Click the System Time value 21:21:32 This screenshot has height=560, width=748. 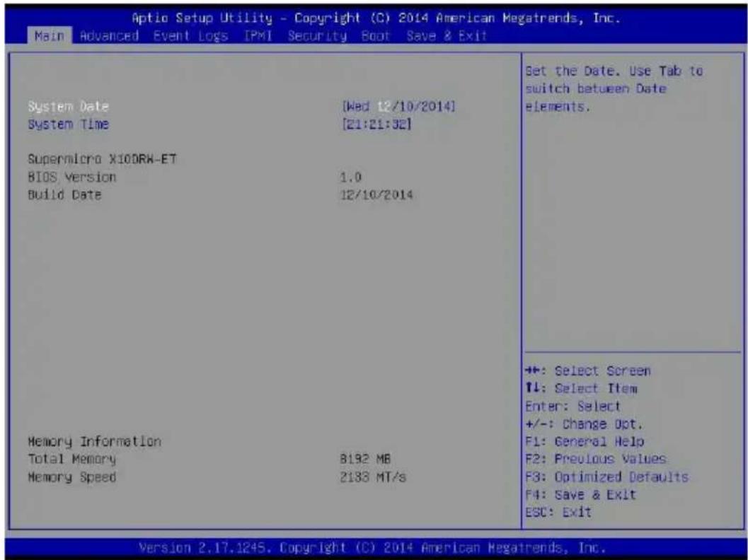pyautogui.click(x=376, y=124)
